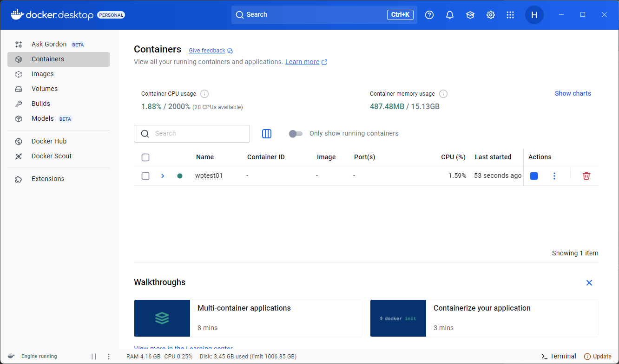Pause the Docker engine

(94, 357)
